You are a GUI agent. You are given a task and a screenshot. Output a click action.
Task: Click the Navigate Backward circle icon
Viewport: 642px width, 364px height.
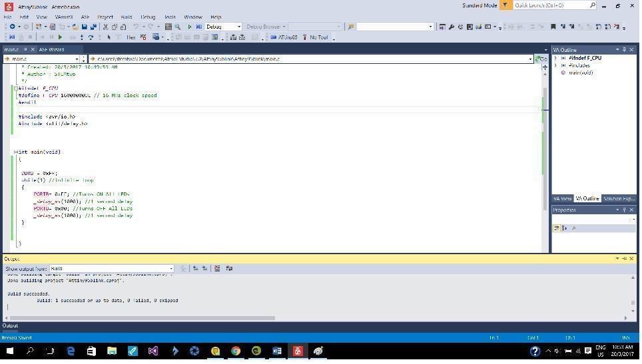(12, 27)
